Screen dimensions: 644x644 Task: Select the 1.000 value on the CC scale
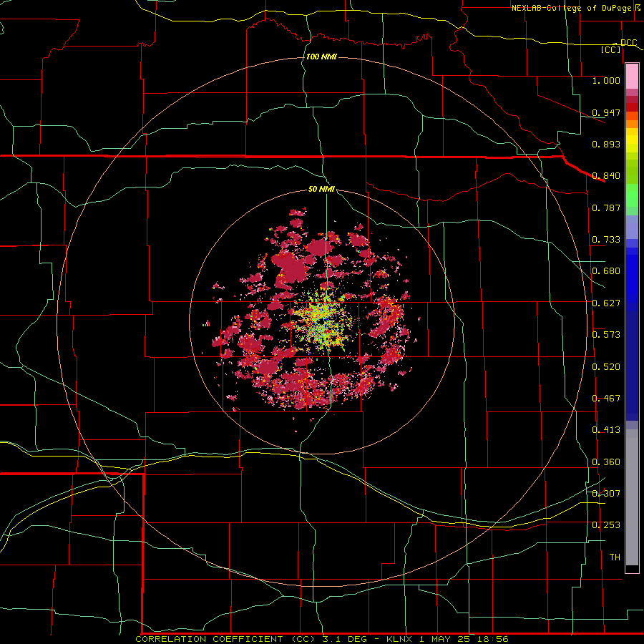coord(606,80)
